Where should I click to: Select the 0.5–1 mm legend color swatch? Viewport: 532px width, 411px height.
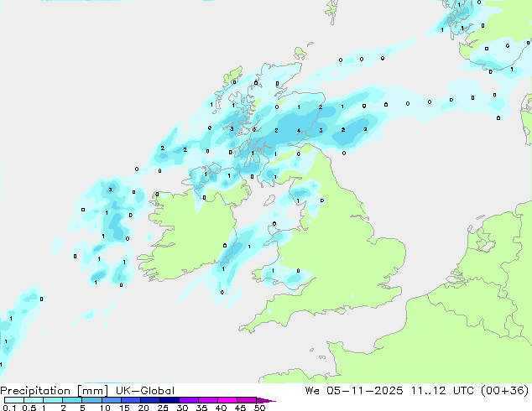tap(34, 400)
